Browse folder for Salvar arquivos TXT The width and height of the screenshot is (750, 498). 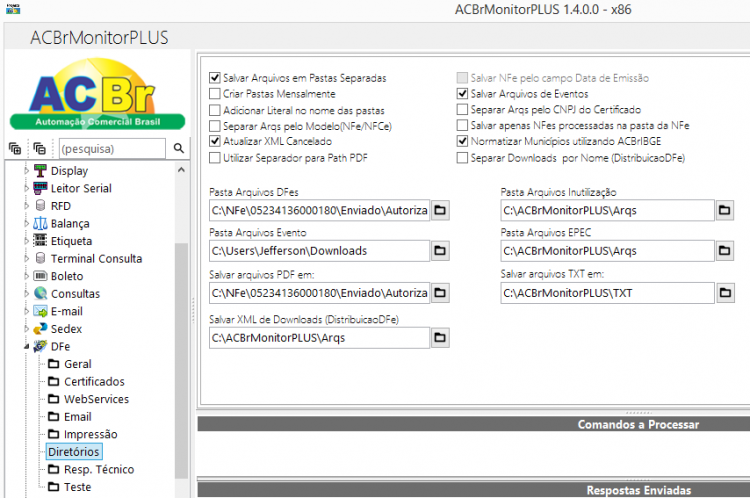click(x=725, y=292)
